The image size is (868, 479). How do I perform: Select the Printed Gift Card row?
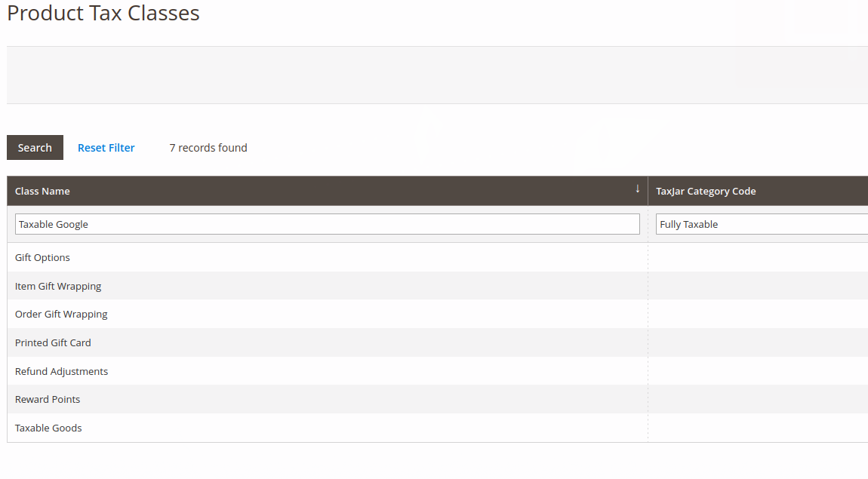coord(53,342)
